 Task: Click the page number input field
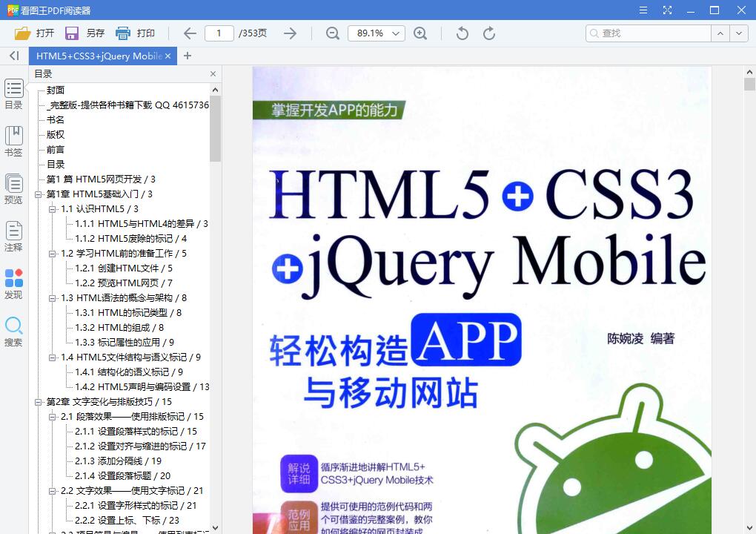coord(219,33)
